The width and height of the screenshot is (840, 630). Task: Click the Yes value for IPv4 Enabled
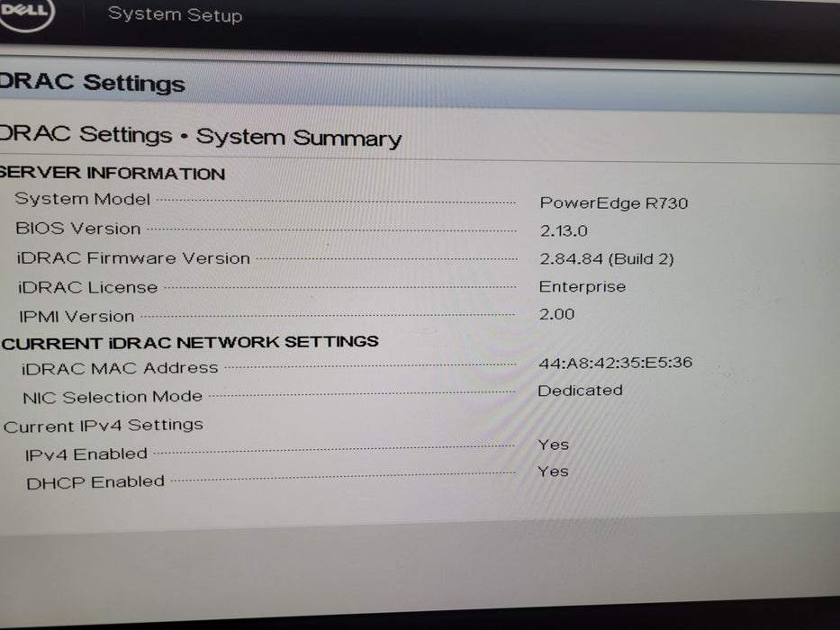[x=554, y=445]
